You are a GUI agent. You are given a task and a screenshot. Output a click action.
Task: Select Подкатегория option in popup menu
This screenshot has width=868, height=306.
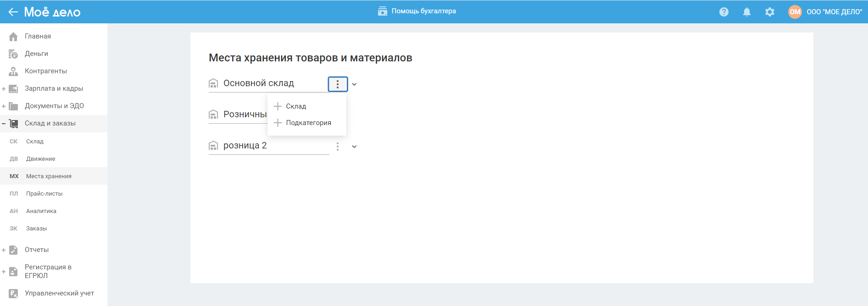coord(308,123)
